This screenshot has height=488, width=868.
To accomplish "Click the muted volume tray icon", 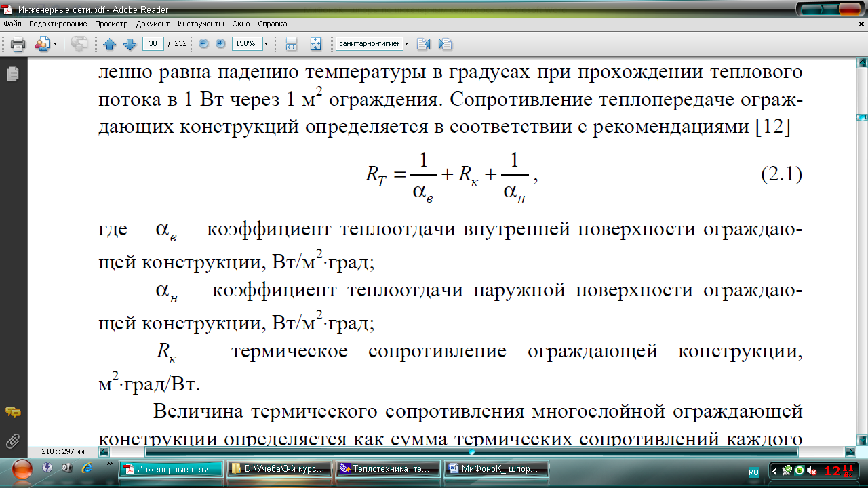I will [x=811, y=471].
